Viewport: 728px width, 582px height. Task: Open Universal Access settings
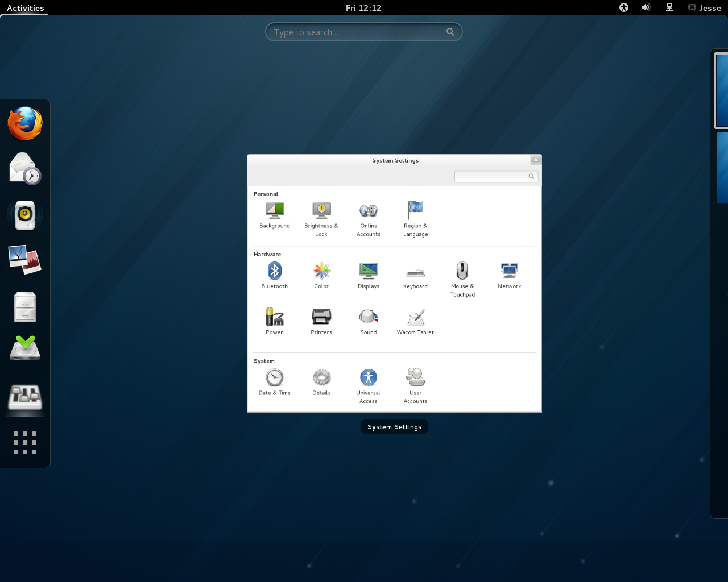[x=369, y=386]
